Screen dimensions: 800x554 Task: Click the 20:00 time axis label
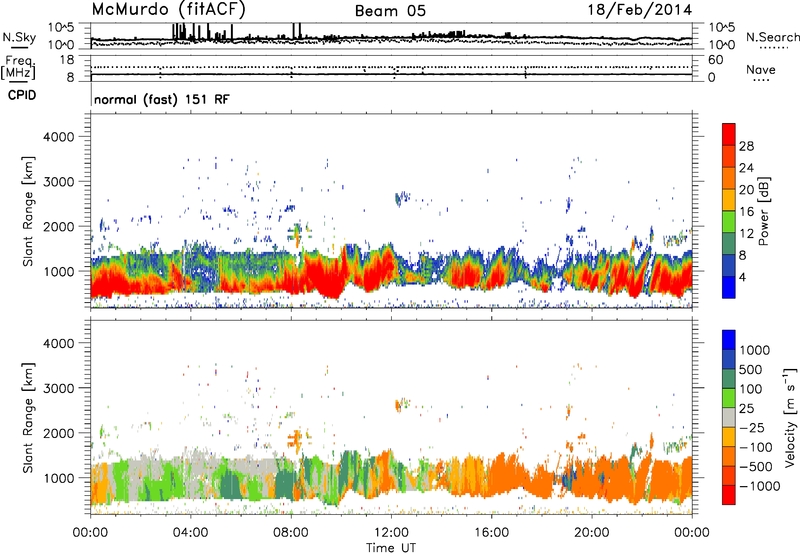(592, 533)
